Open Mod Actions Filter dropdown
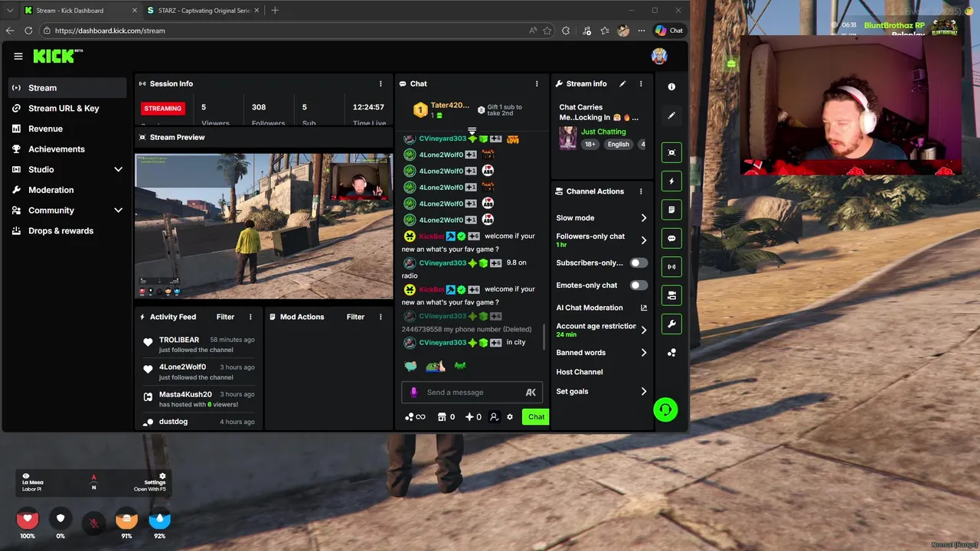 (x=355, y=317)
